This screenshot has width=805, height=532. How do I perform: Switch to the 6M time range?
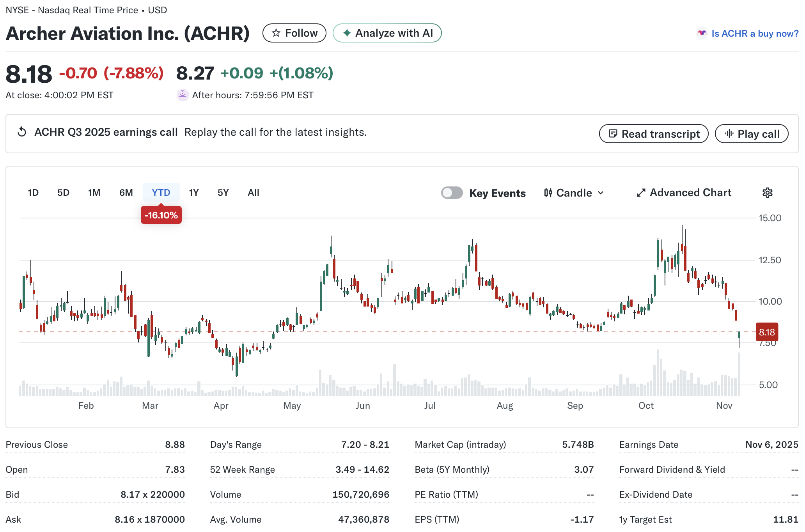126,193
